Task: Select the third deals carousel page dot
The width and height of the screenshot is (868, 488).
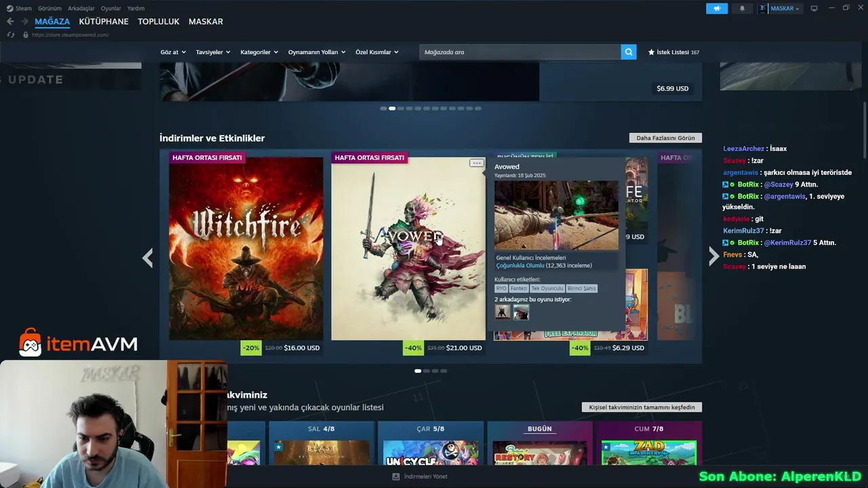Action: pos(435,371)
